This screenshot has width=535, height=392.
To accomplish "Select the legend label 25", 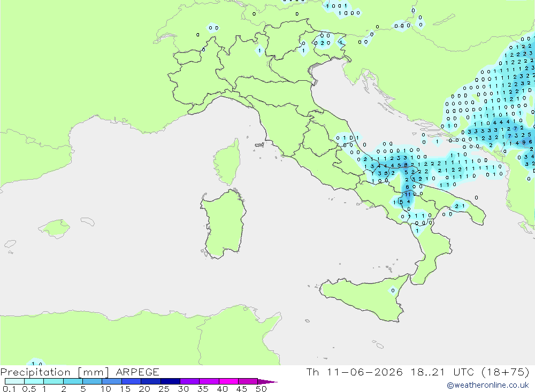I will [164, 389].
